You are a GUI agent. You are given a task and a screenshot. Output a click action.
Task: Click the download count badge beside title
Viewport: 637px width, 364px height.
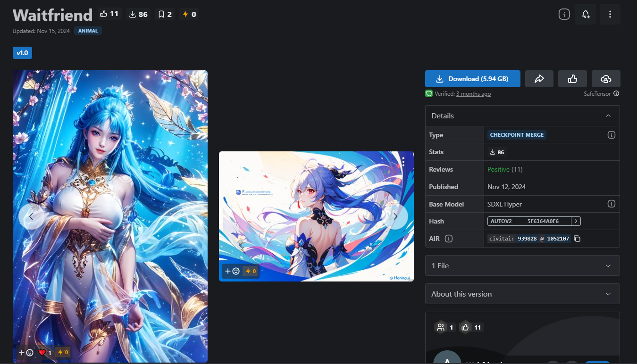(138, 14)
